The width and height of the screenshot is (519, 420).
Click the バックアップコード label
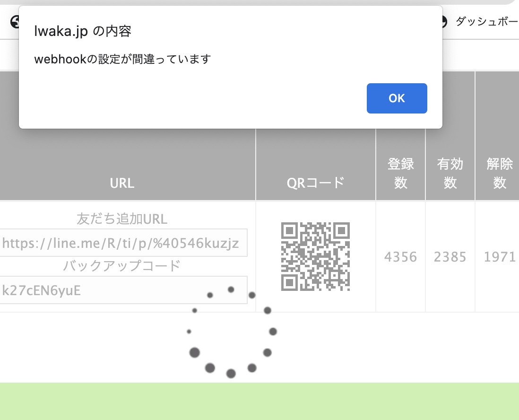click(122, 266)
